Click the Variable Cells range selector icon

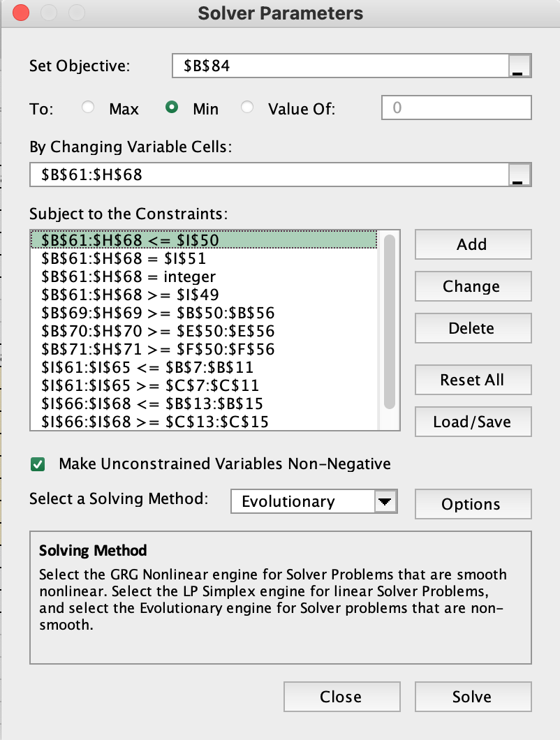[520, 175]
